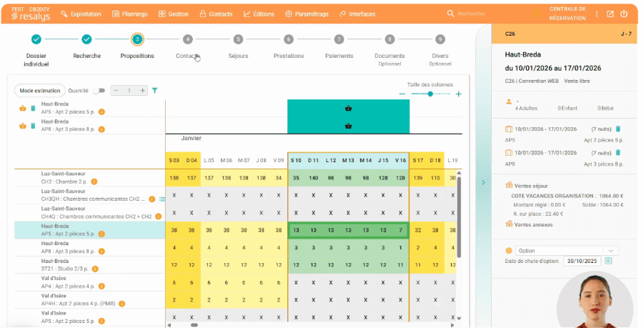
Task: Select the V 16 date column header
Action: 400,161
